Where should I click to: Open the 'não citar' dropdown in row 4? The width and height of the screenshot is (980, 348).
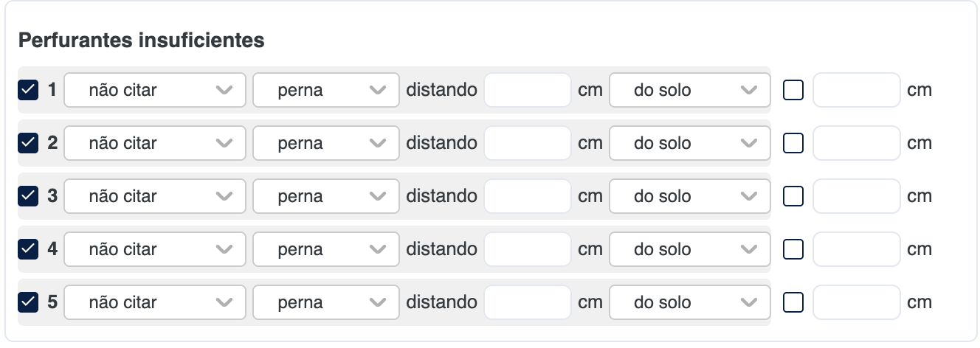pos(155,249)
